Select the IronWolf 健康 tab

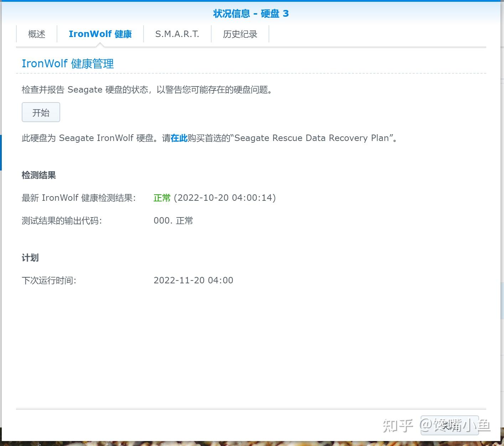(100, 34)
